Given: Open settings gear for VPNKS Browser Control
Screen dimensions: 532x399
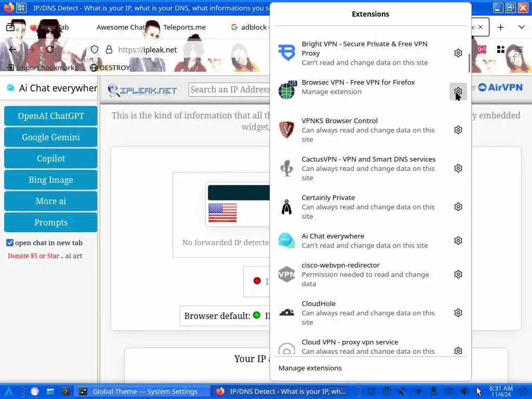Looking at the screenshot, I should 458,130.
